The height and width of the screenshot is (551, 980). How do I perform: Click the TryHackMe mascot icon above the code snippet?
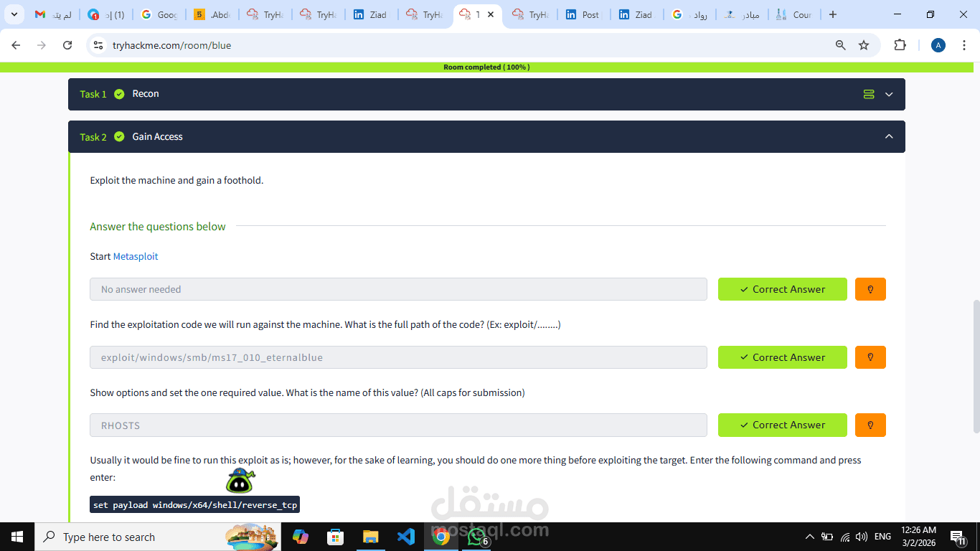pos(240,481)
